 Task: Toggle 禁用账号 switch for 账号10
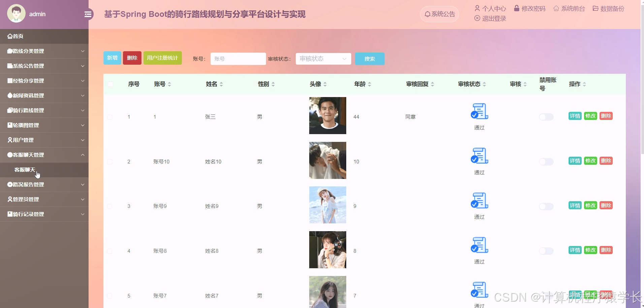tap(546, 162)
